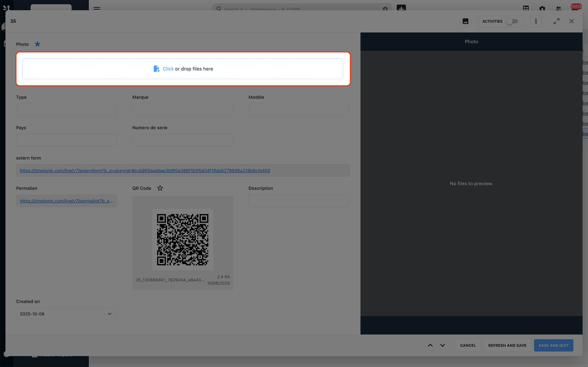Go to the next record arrow
The height and width of the screenshot is (367, 588).
pyautogui.click(x=442, y=345)
